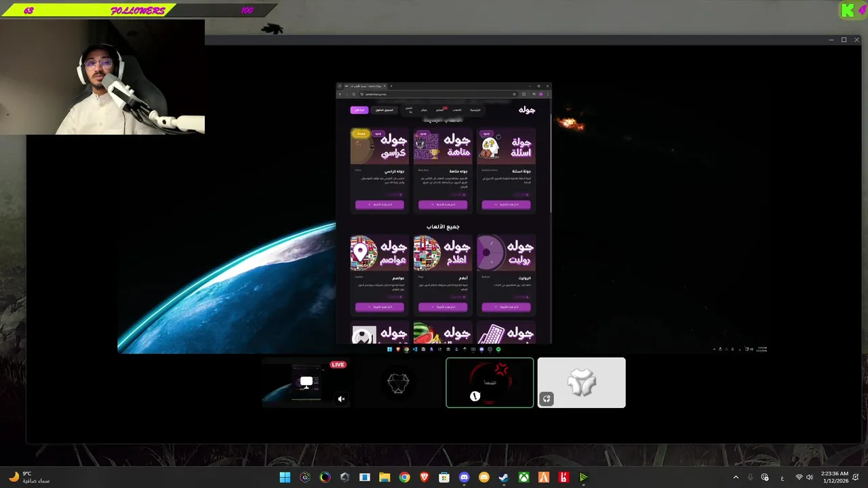Select the LIVE screen share thumbnail

pyautogui.click(x=306, y=383)
